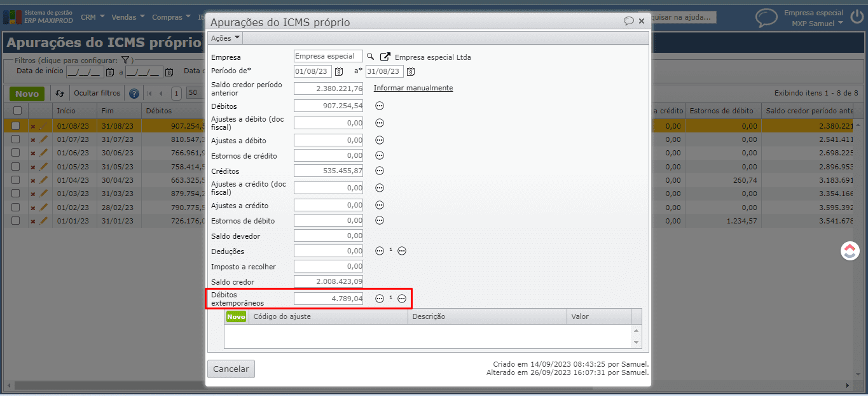Click the 260,74 cell in Estornos de débito column

pyautogui.click(x=723, y=180)
